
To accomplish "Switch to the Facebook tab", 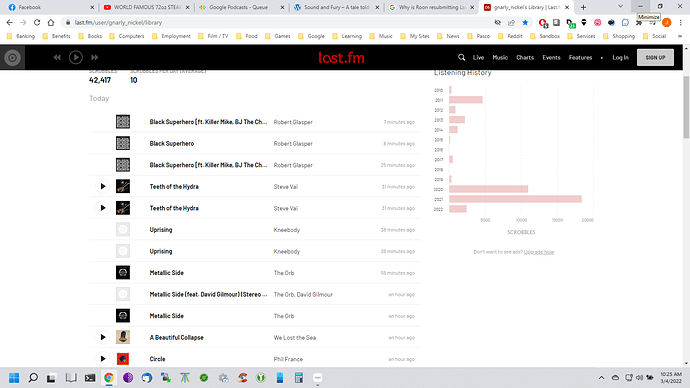I will pyautogui.click(x=51, y=7).
